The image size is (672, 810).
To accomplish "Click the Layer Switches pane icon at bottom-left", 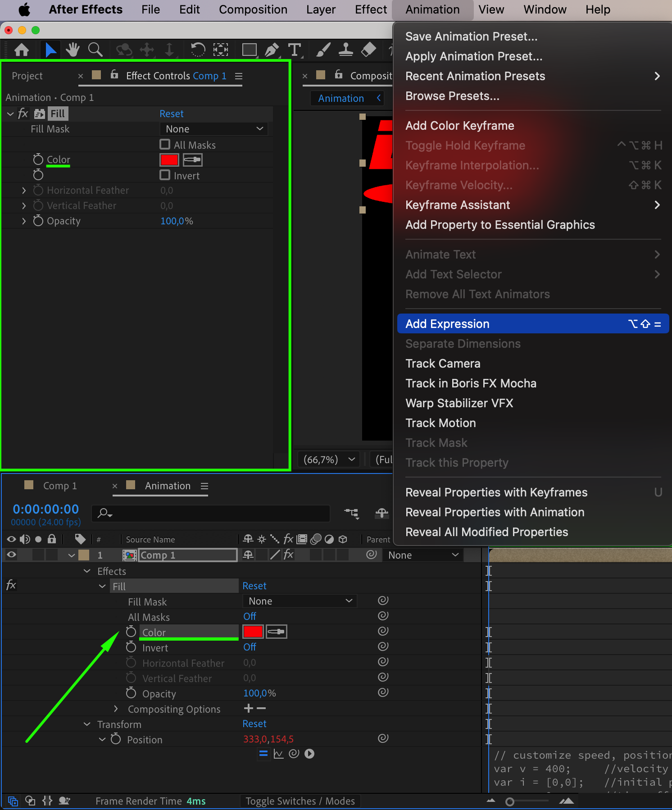I will (x=13, y=801).
